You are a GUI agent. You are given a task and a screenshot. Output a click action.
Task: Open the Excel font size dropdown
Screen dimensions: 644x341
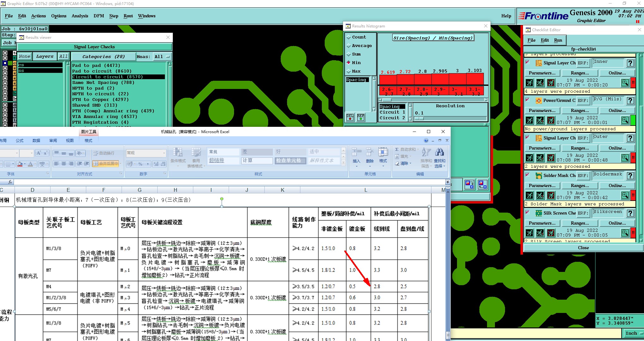32,153
